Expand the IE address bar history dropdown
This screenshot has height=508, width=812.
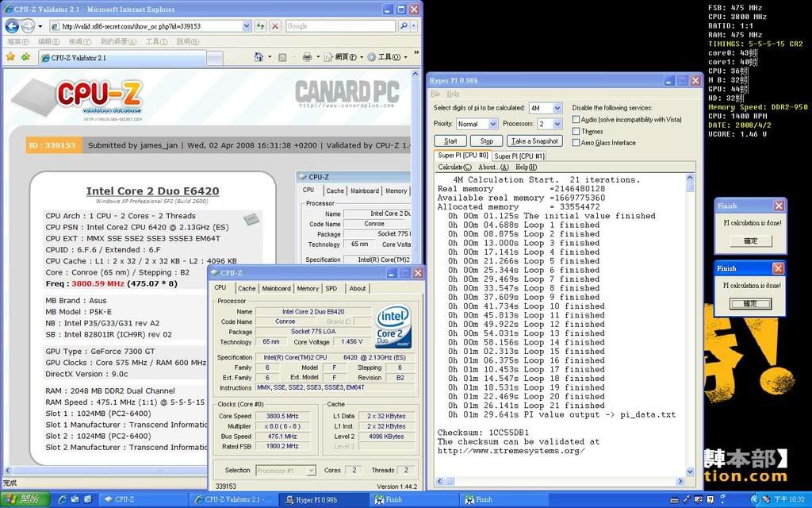247,26
